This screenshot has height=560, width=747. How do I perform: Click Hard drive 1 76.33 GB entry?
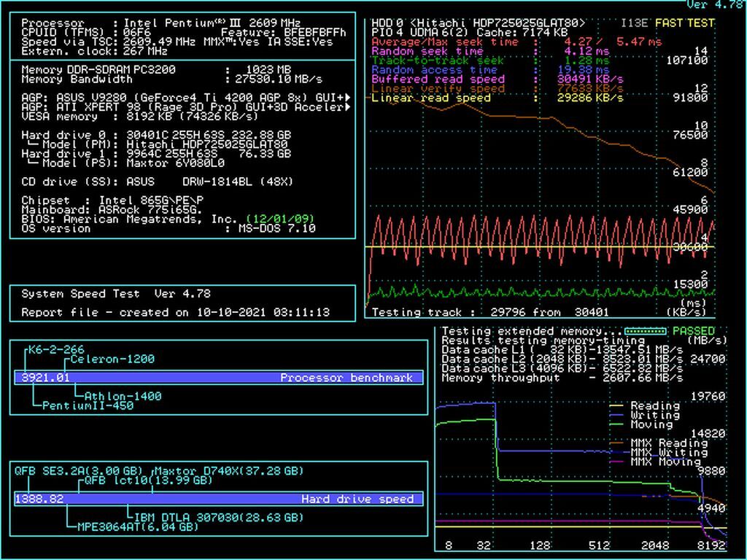tap(156, 154)
